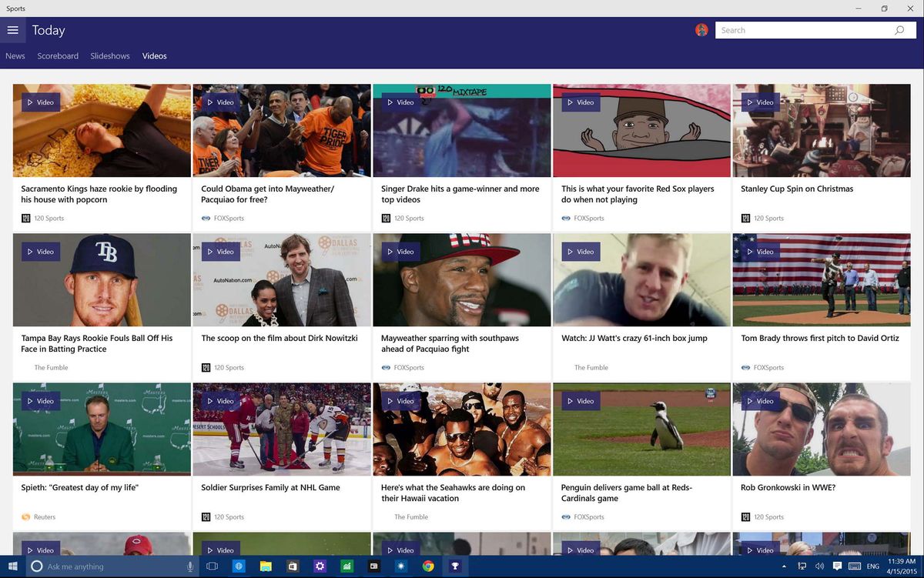Open the navigation hamburger menu
Viewport: 924px width, 578px height.
coord(13,30)
